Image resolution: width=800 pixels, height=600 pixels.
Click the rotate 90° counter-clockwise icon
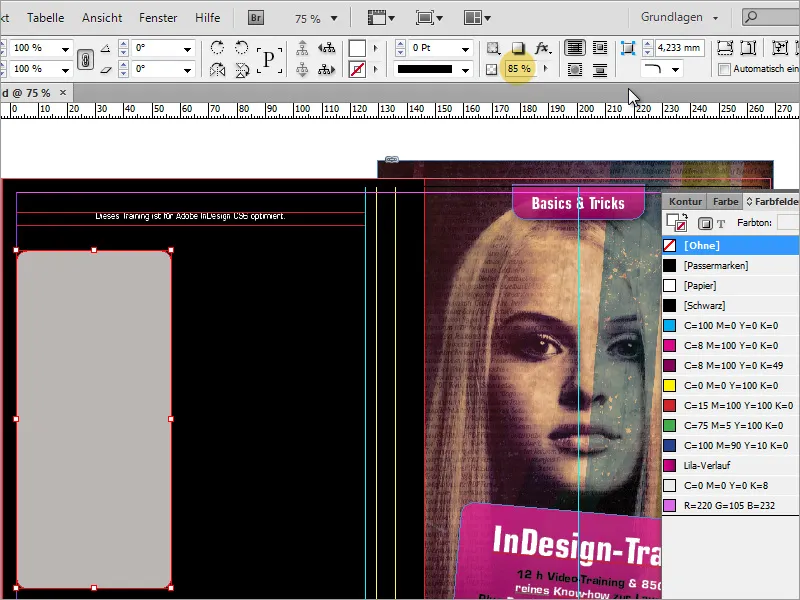(241, 47)
